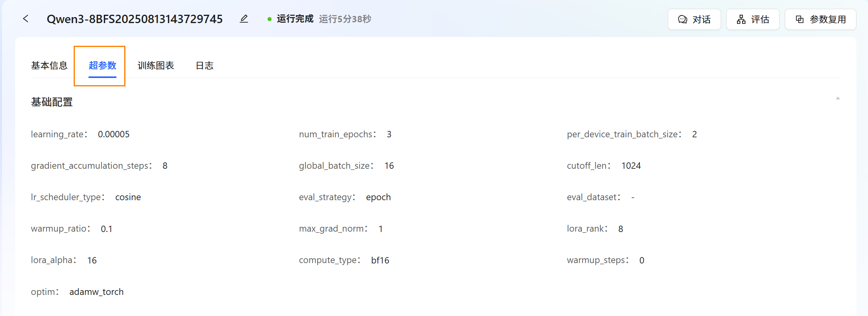Click the 运行完成 status label
Viewport: 868px width, 316px height.
point(295,19)
